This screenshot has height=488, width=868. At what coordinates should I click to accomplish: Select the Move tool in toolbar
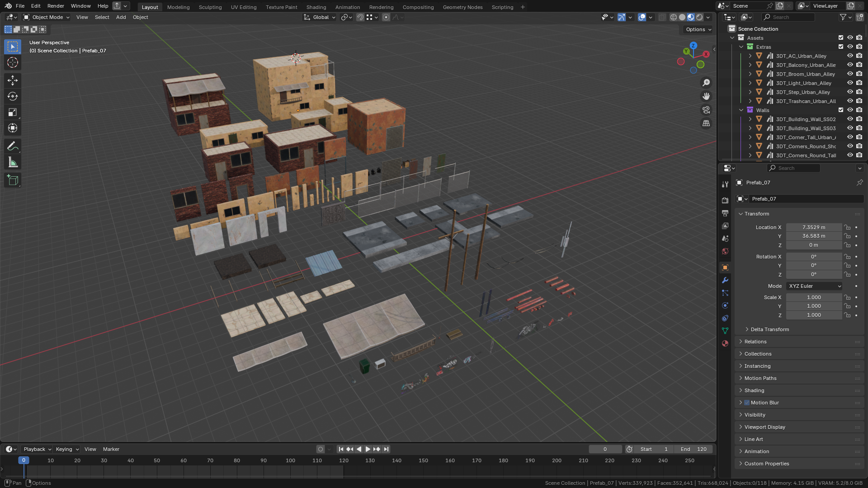click(x=13, y=80)
